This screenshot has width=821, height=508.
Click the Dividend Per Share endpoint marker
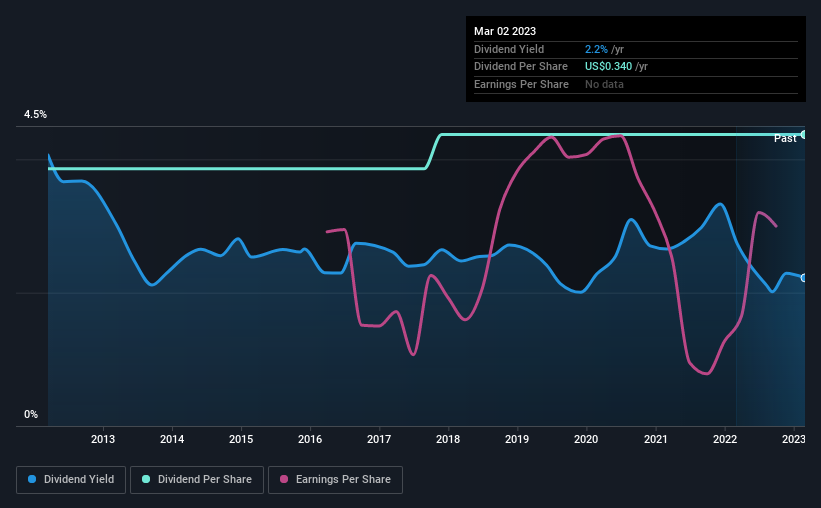(803, 135)
